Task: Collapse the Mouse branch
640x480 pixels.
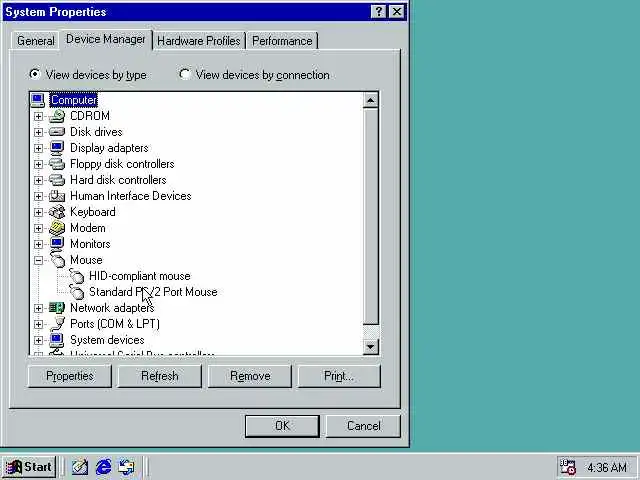Action: [x=38, y=260]
